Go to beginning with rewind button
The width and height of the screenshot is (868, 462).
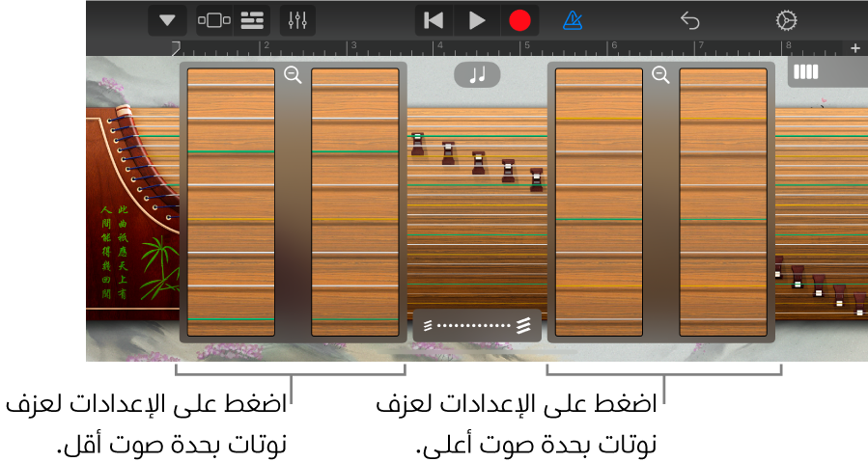coord(434,21)
